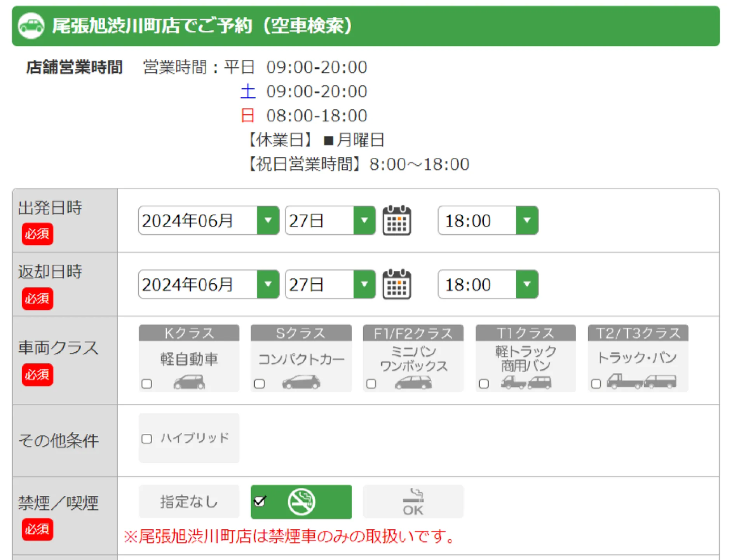Enable the ハイブリッド checkbox
The height and width of the screenshot is (560, 746).
(147, 439)
